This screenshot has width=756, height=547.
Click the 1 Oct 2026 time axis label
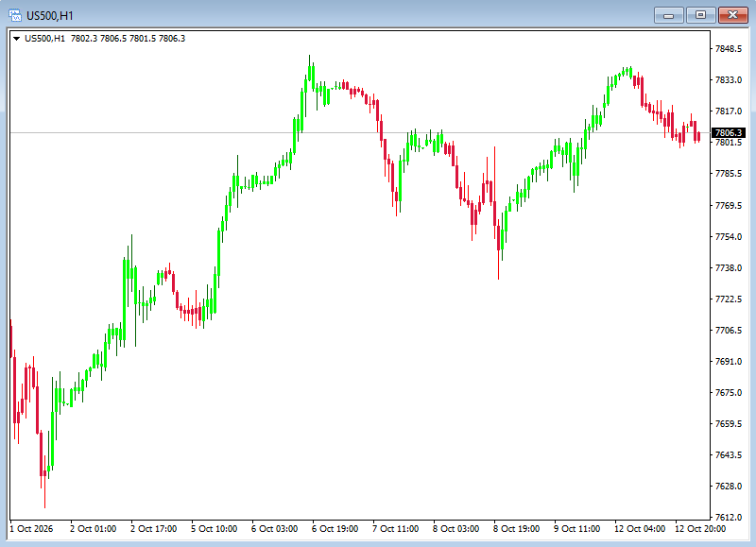pos(32,529)
